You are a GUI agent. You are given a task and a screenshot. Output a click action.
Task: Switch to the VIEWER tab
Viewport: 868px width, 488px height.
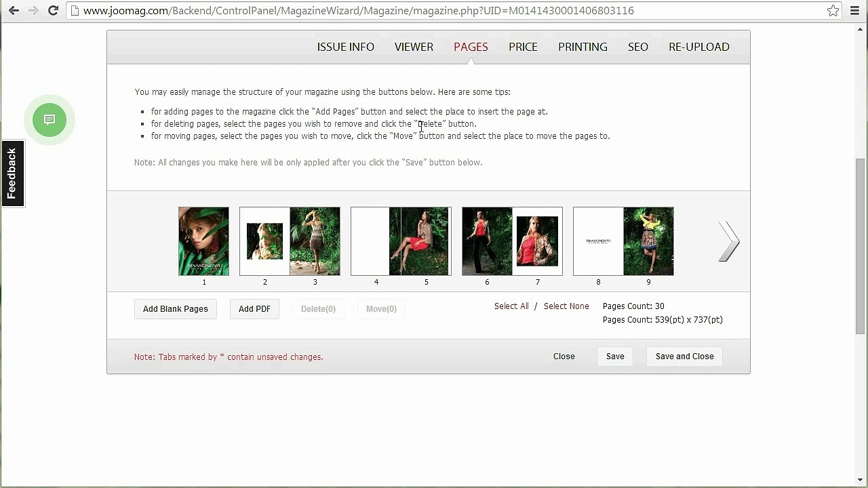(414, 47)
